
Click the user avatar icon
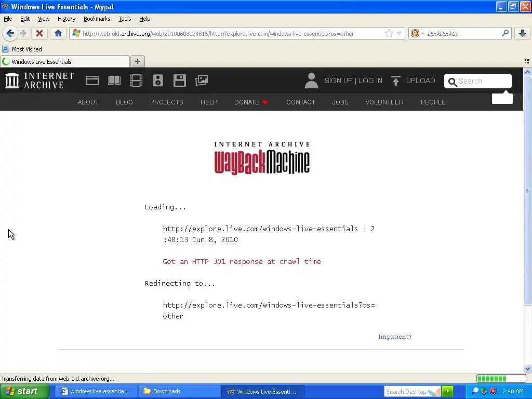pos(312,81)
